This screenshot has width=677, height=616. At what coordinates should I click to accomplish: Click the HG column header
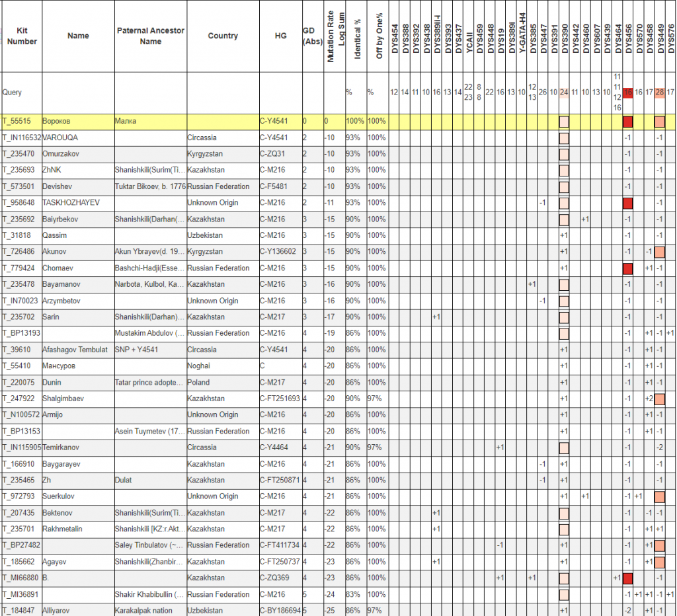[280, 36]
